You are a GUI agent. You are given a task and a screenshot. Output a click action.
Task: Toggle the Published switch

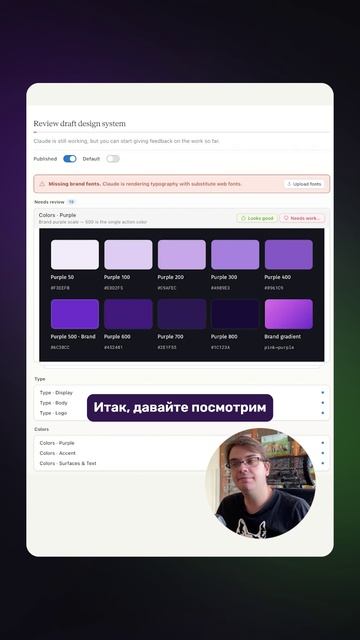pyautogui.click(x=69, y=159)
